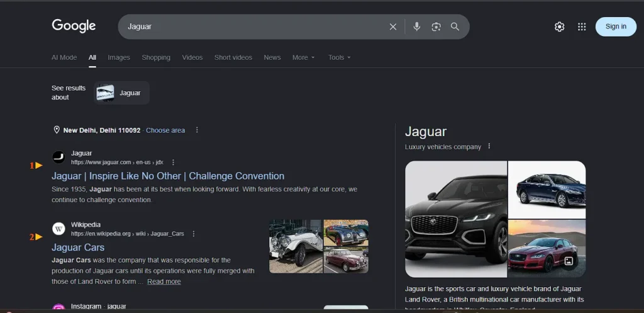Open Quick Settings gear icon
Screen dimensions: 644x313
pyautogui.click(x=559, y=26)
